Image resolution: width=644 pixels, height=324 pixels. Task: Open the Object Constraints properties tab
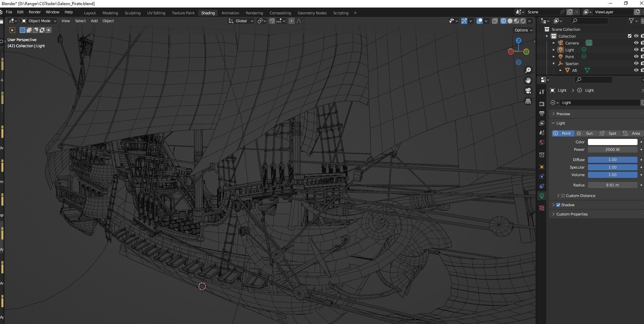tap(542, 186)
